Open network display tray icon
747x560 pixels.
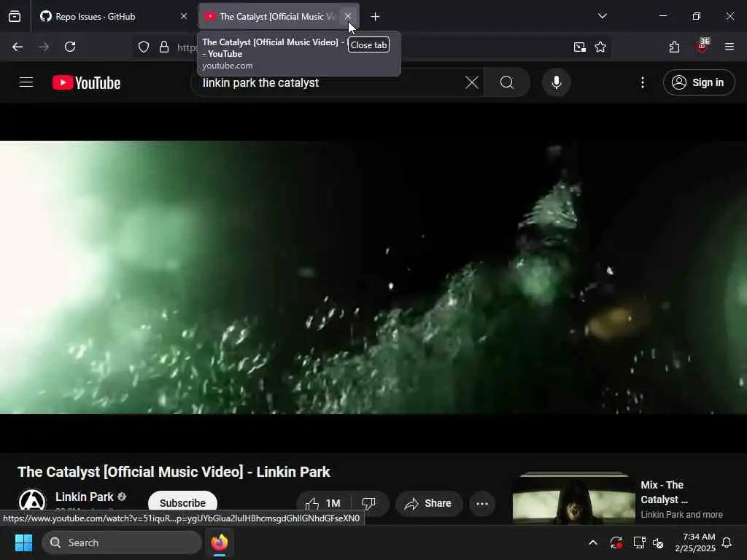coord(639,542)
